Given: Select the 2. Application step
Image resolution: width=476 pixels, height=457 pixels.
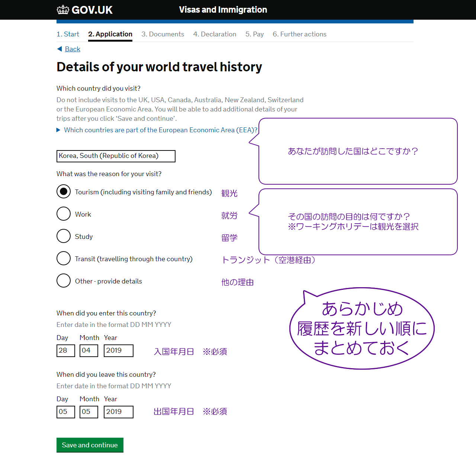Looking at the screenshot, I should (x=110, y=34).
